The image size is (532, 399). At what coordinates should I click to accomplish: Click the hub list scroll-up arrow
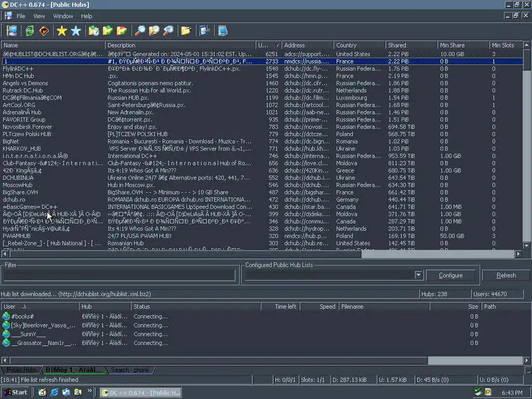click(527, 45)
